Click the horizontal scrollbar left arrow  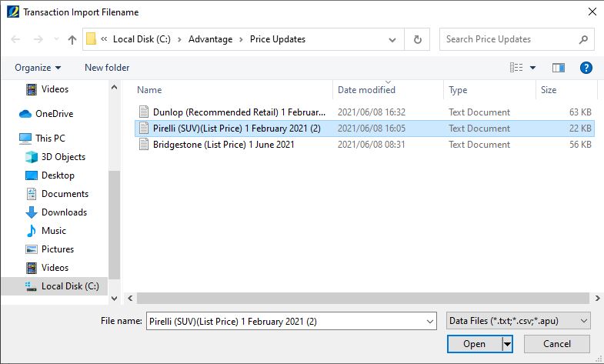(130, 298)
